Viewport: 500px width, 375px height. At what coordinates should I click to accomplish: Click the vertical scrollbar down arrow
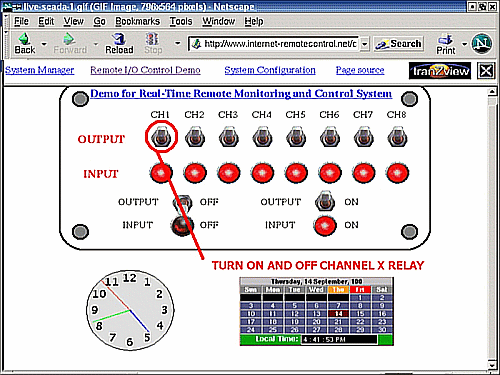492,365
